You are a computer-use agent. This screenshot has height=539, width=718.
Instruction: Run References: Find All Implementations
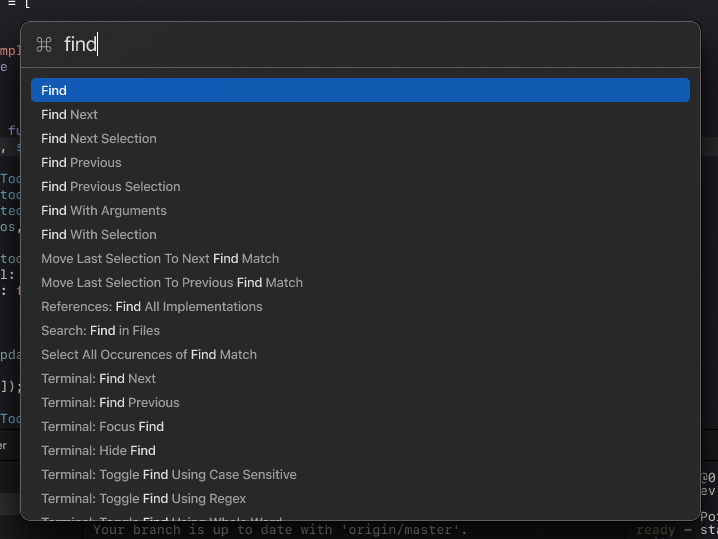click(360, 307)
